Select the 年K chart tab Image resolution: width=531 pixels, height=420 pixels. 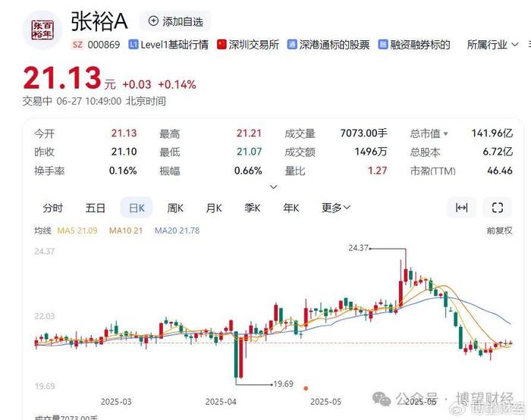(x=291, y=208)
